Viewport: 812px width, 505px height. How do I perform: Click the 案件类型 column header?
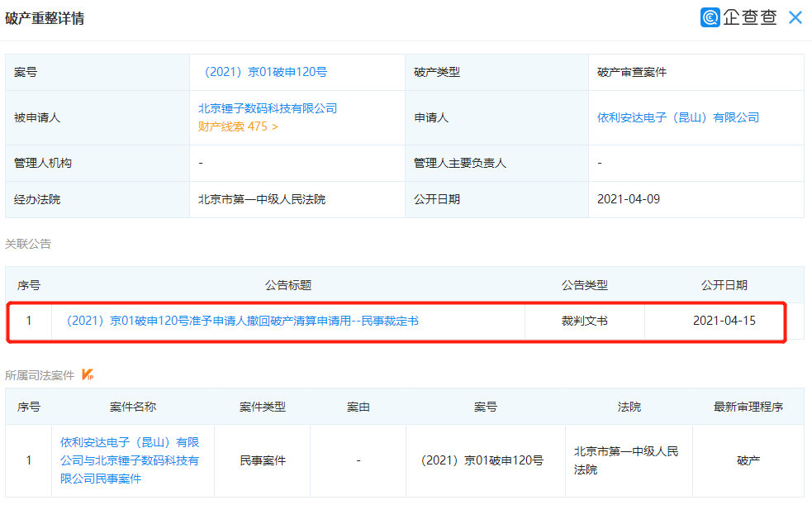tap(262, 407)
